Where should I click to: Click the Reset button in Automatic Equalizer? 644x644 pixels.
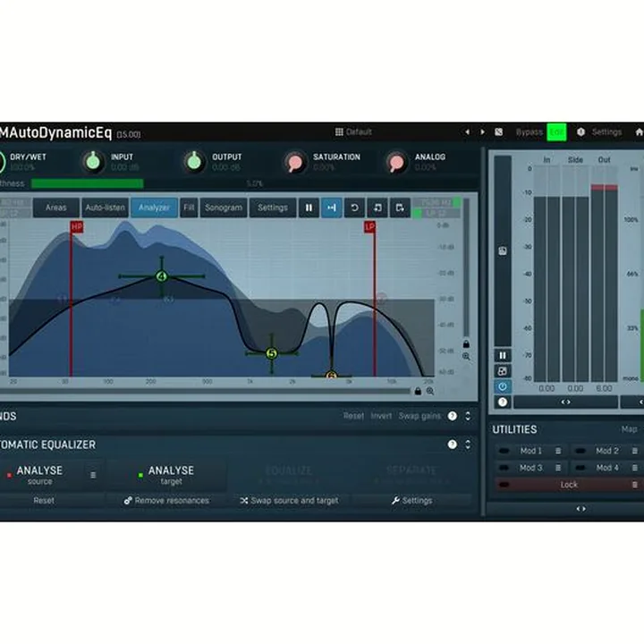pos(44,501)
